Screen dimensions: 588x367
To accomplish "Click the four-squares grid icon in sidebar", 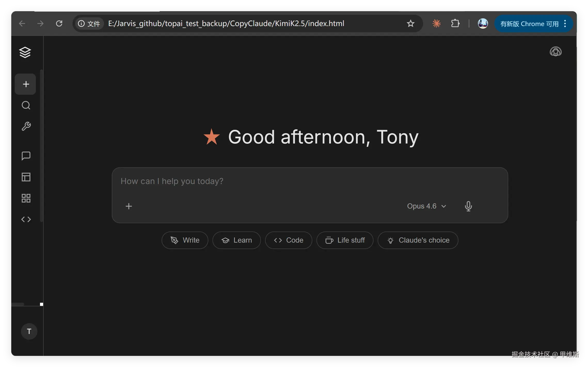I will (x=26, y=198).
